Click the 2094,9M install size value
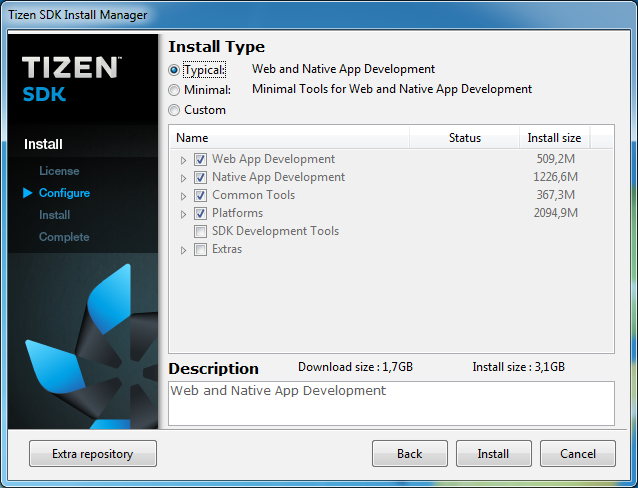 (x=555, y=212)
